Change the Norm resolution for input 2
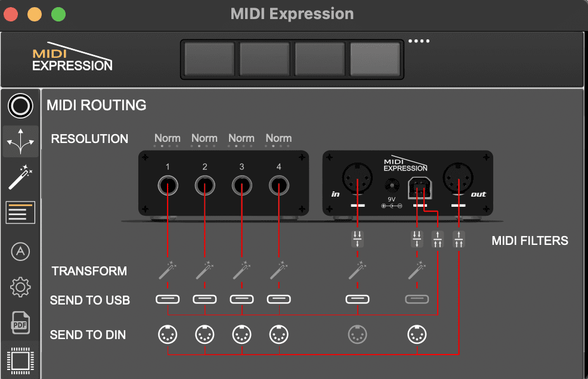The image size is (588, 379). coord(205,138)
